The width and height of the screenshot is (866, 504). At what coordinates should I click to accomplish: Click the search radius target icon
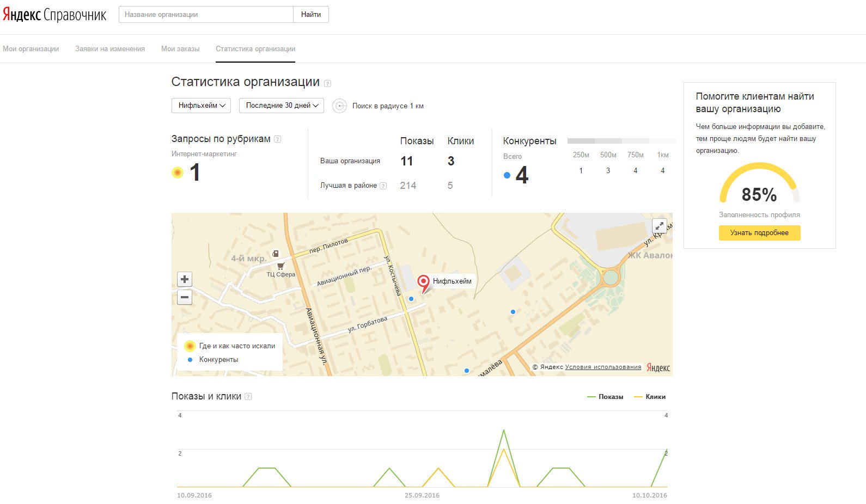click(x=340, y=106)
